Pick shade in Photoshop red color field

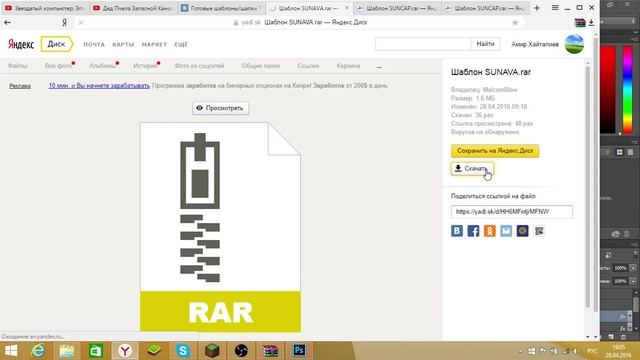coord(607,90)
